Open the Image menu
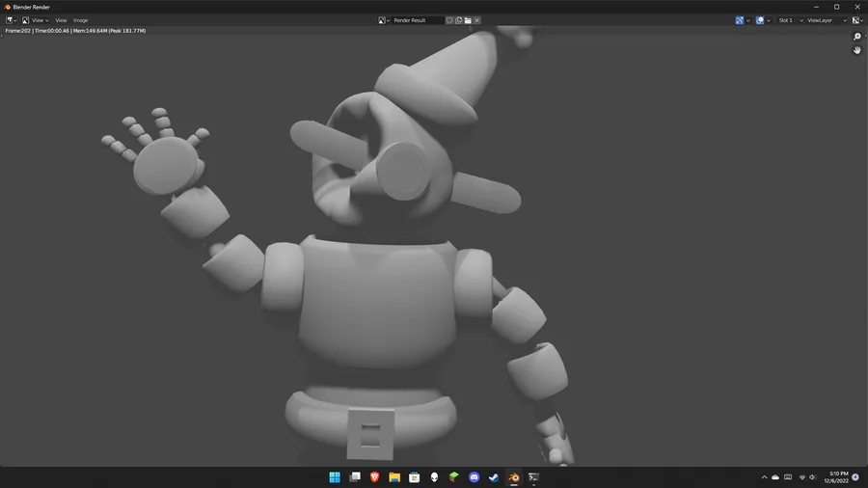The image size is (868, 488). [81, 20]
